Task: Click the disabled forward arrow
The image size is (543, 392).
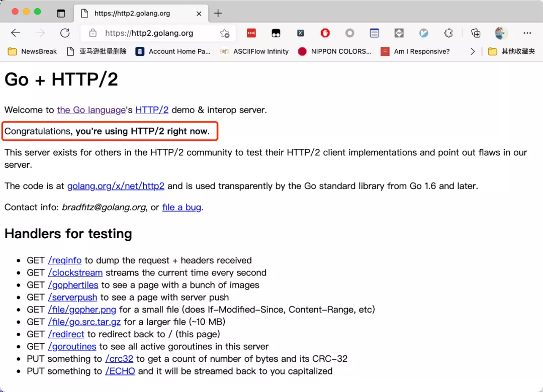Action: (40, 33)
